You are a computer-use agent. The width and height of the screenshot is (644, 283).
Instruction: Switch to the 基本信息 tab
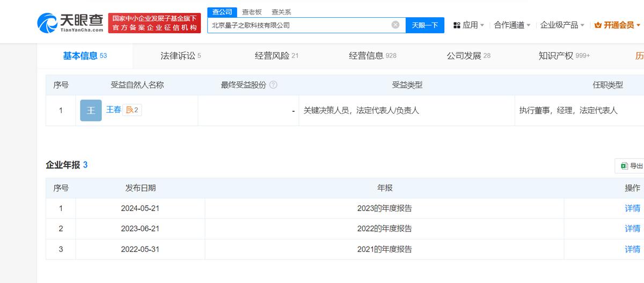tap(85, 56)
